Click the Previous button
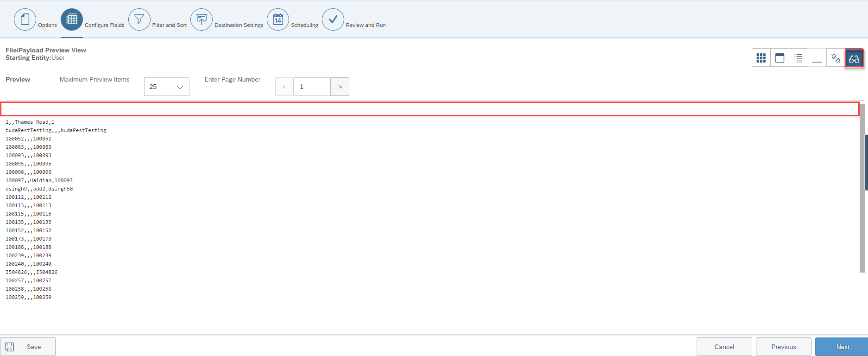Screen dimensions: 868x356 [784, 347]
